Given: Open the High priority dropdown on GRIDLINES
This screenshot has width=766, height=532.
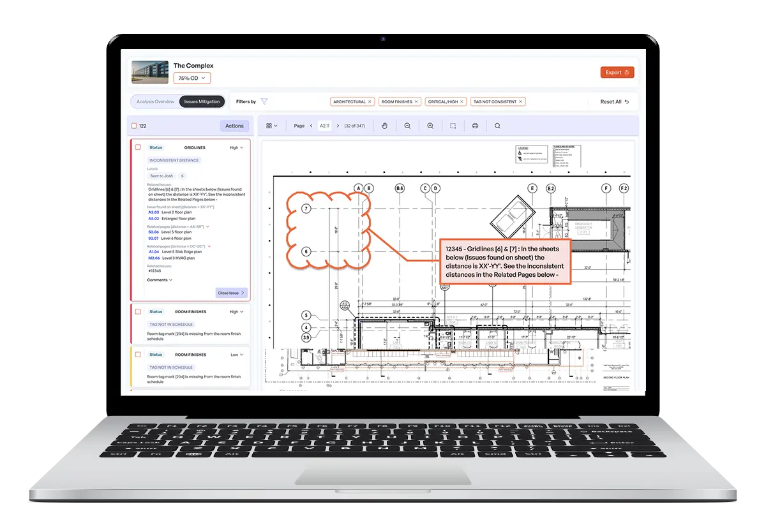Looking at the screenshot, I should [x=237, y=147].
